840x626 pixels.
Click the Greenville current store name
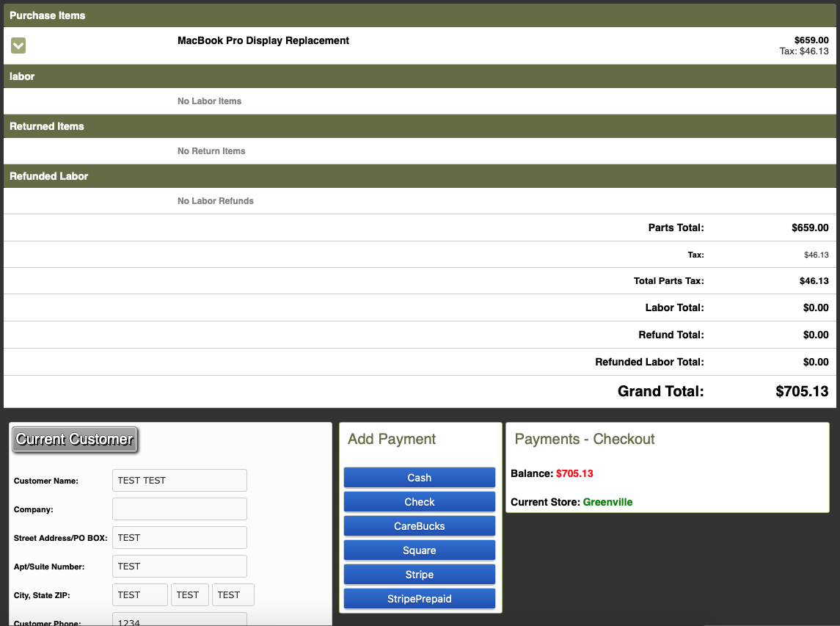tap(607, 502)
